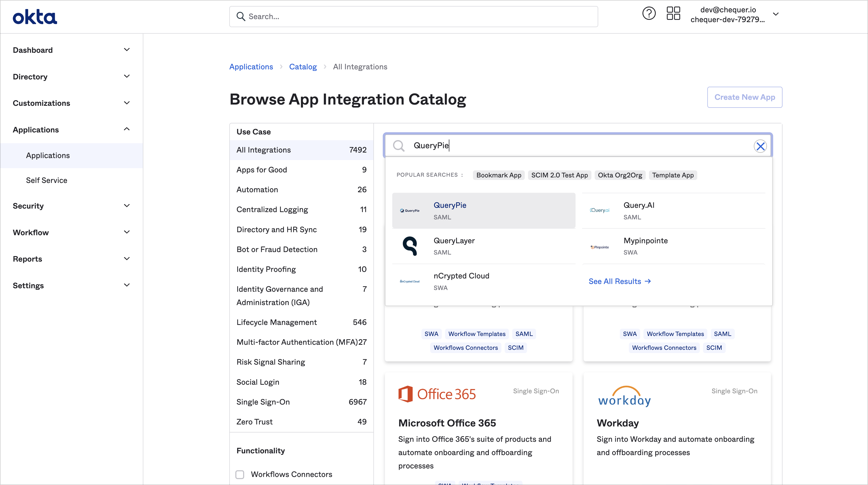Select the QueryLayer search result
Viewport: 868px width, 485px height.
coord(484,246)
